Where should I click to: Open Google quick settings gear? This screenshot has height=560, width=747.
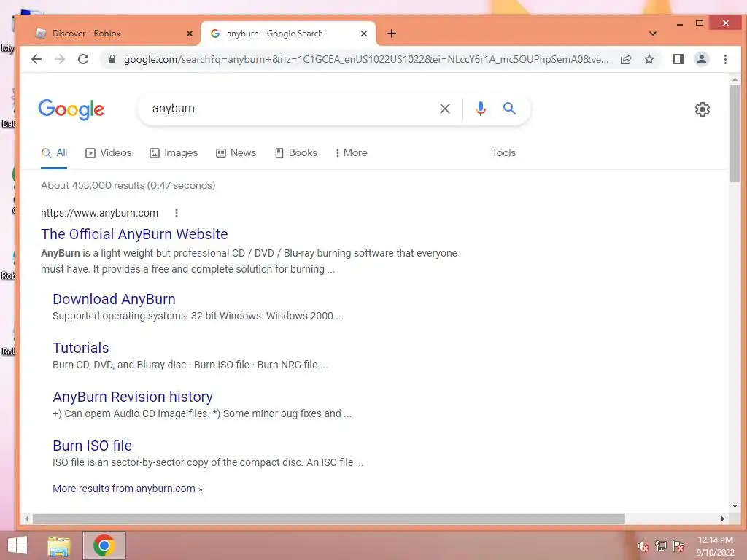[703, 109]
